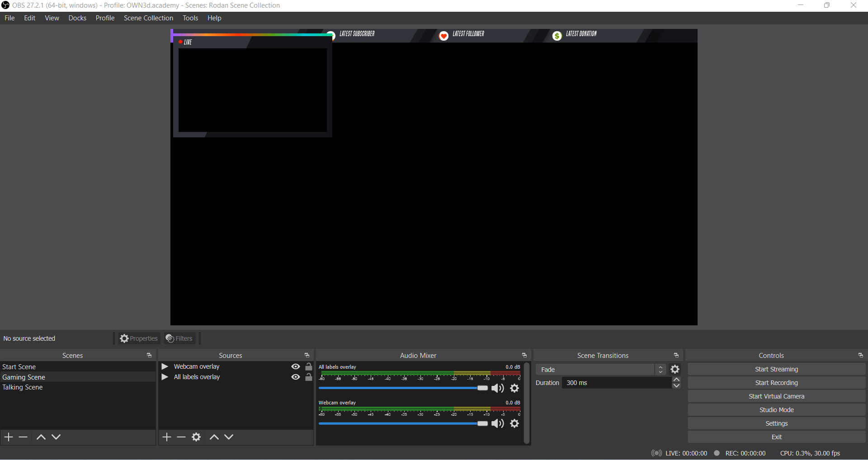The width and height of the screenshot is (868, 460).
Task: Enable Studio Mode
Action: [x=776, y=410]
